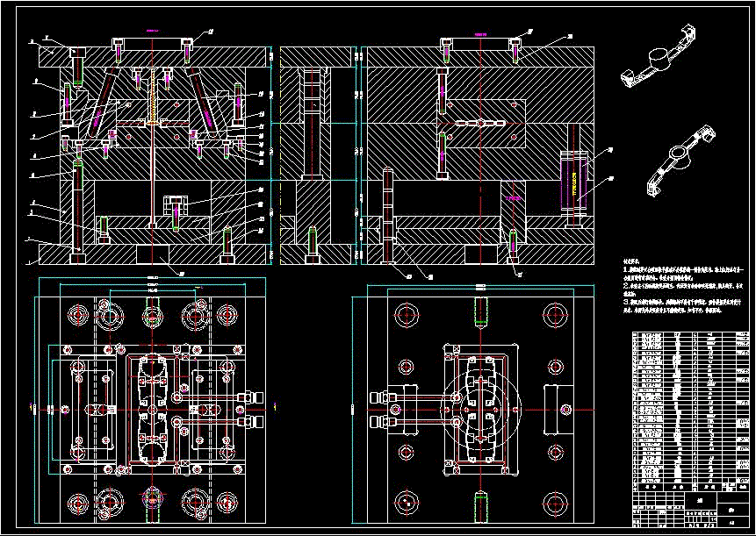Click the parts list table above title block
This screenshot has width=756, height=536.
(691, 411)
